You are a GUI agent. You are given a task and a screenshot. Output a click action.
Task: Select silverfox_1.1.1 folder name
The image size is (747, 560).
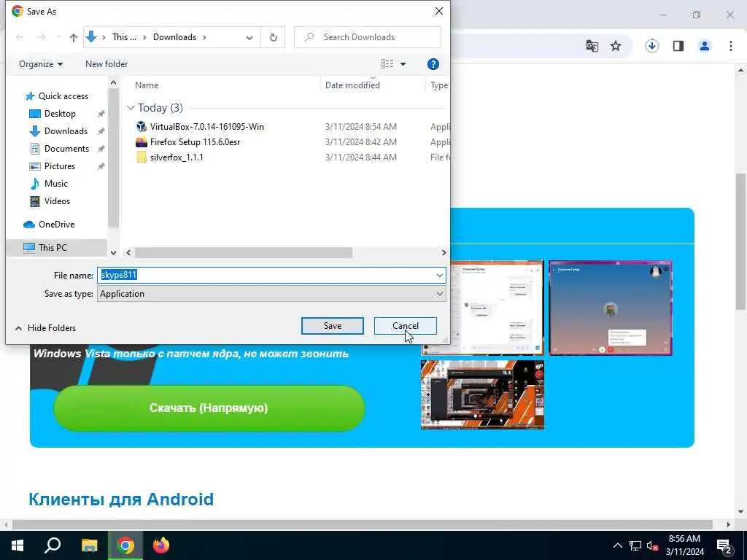pos(177,157)
